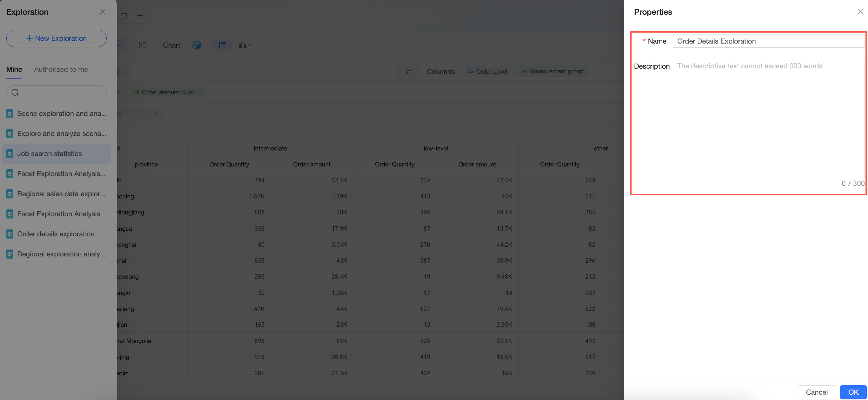Screen dimensions: 868x400
Task: Click the list settings icon beside Chart
Action: pyautogui.click(x=143, y=45)
